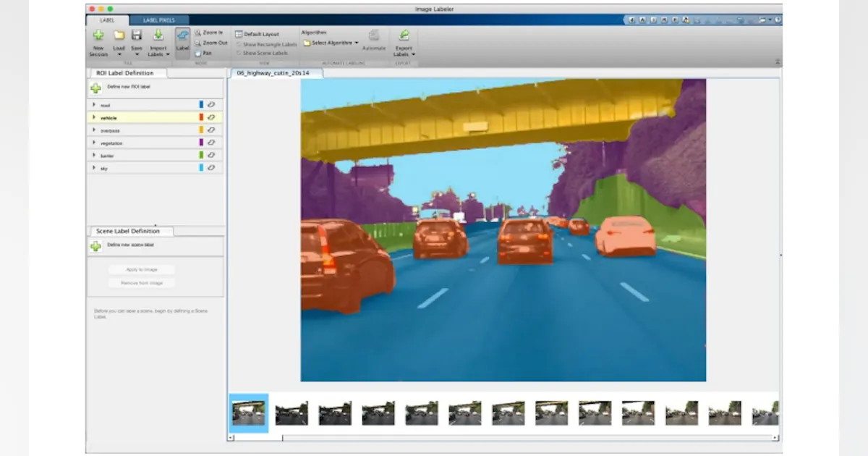Select the Pan hand tool

click(203, 53)
